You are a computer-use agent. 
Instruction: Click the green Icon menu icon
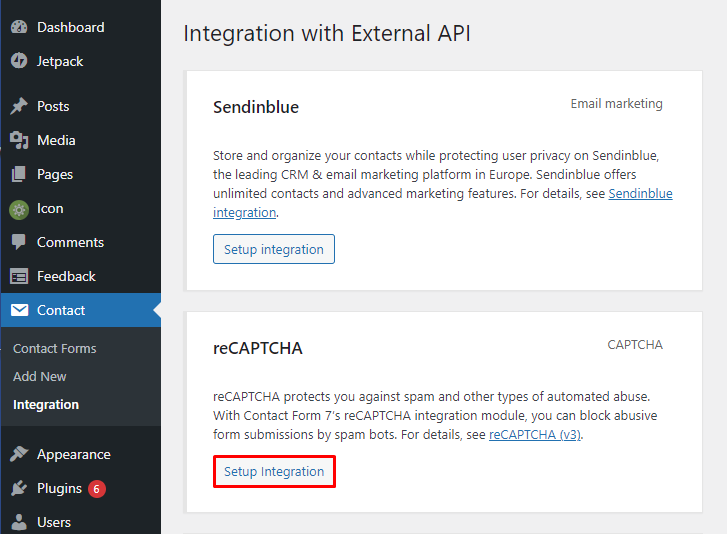[19, 208]
